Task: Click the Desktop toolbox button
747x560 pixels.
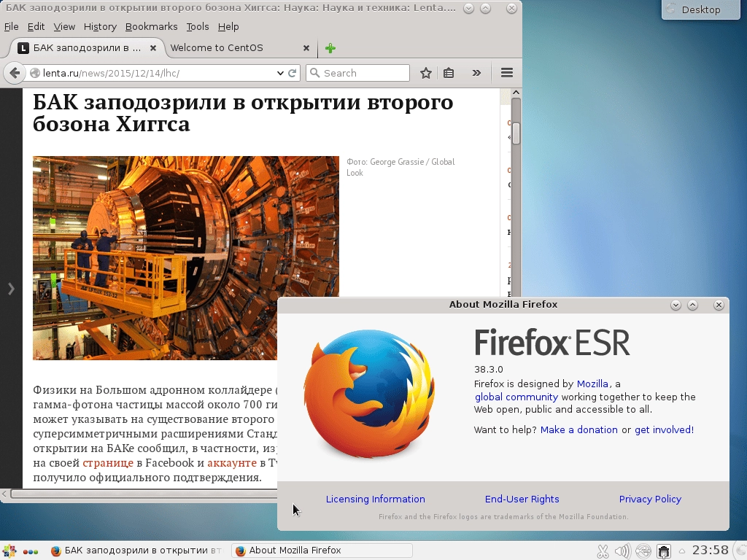Action: (700, 9)
